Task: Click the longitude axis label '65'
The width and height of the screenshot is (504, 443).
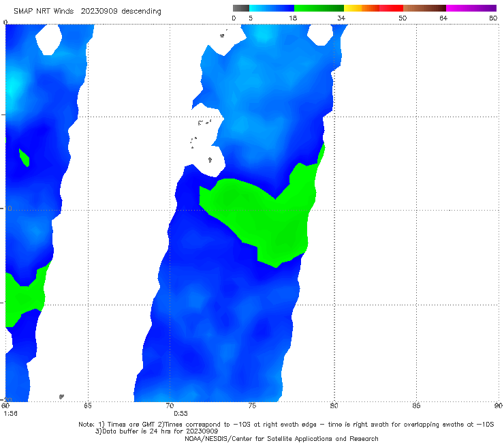Action: click(x=88, y=406)
